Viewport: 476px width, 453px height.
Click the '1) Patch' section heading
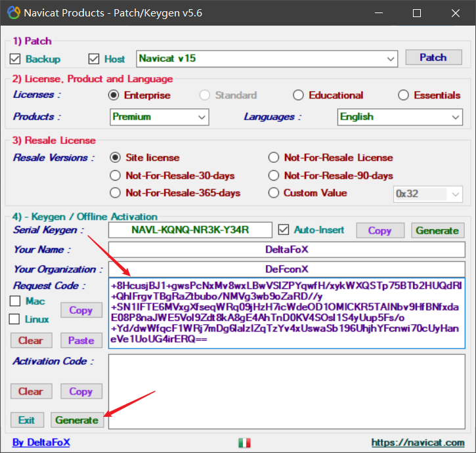[x=32, y=41]
